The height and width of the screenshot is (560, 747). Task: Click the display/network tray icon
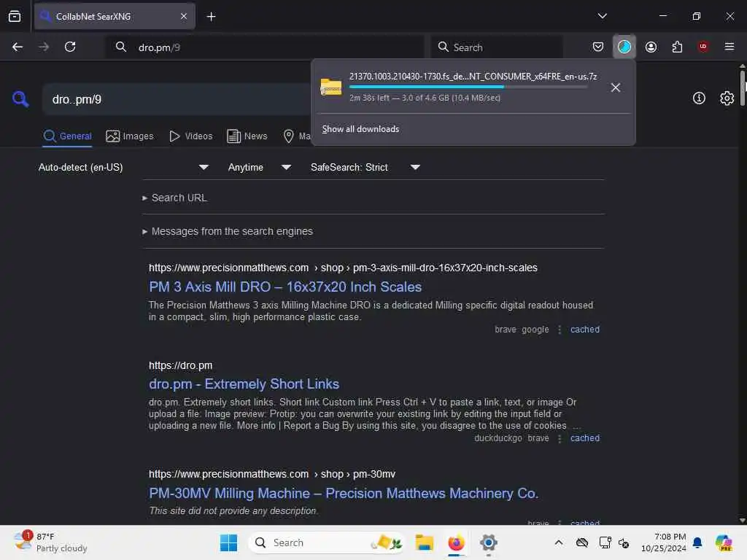tap(605, 542)
